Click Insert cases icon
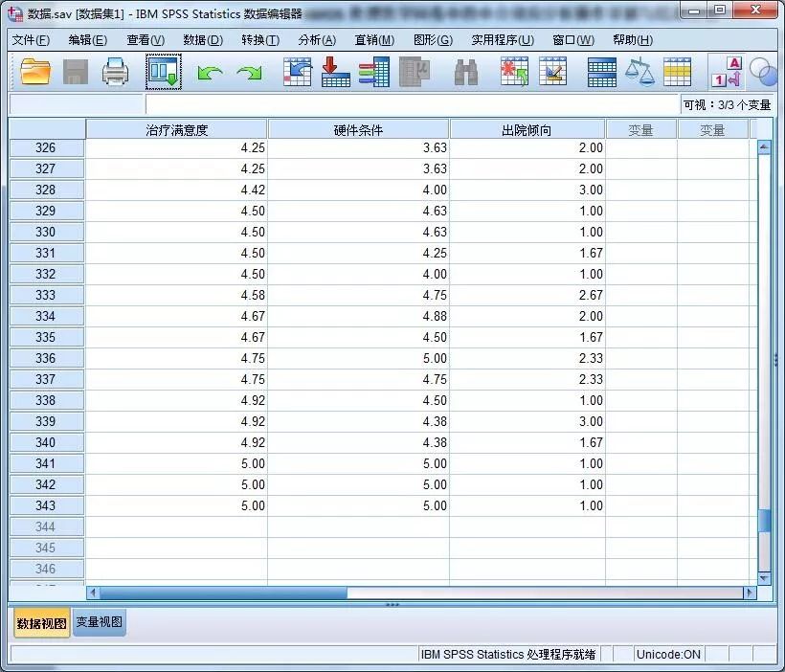 [x=514, y=72]
